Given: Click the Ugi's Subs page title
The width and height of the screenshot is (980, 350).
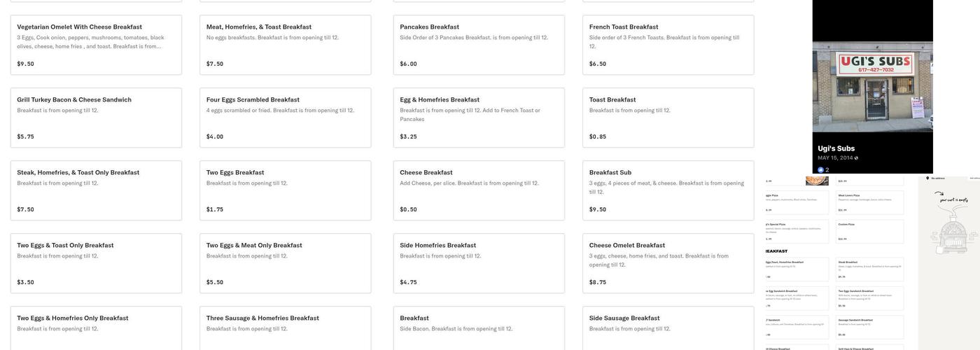Looking at the screenshot, I should point(836,148).
